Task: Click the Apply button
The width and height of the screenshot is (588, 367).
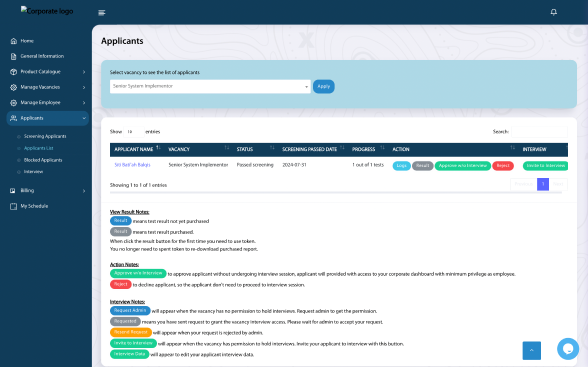Action: click(324, 87)
